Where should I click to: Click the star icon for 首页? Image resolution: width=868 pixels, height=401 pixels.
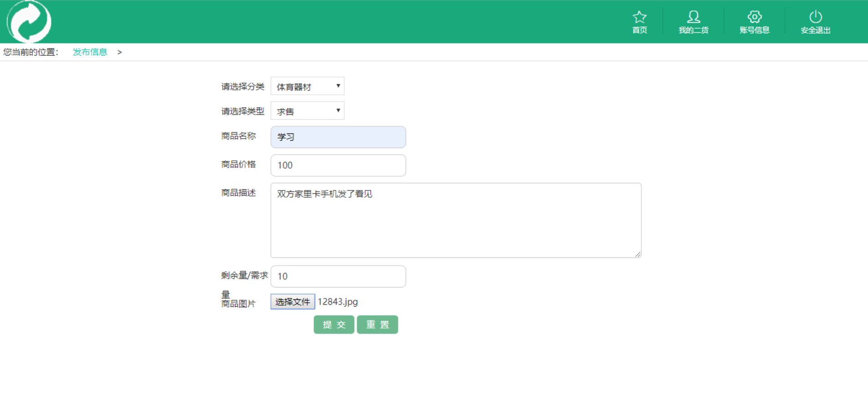click(x=640, y=17)
